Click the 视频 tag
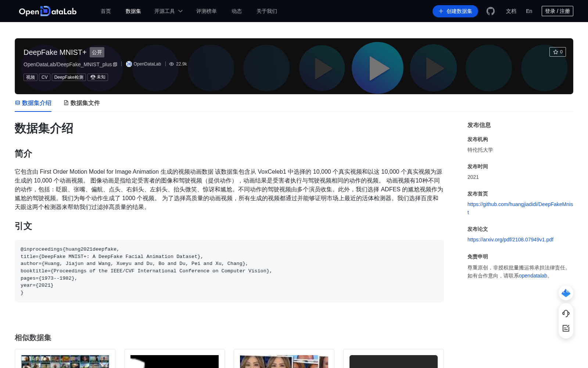Image resolution: width=588 pixels, height=368 pixels. click(x=31, y=77)
